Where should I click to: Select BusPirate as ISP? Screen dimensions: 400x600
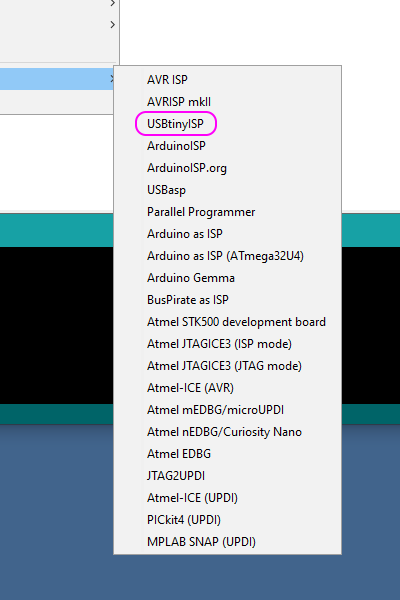pos(227,300)
